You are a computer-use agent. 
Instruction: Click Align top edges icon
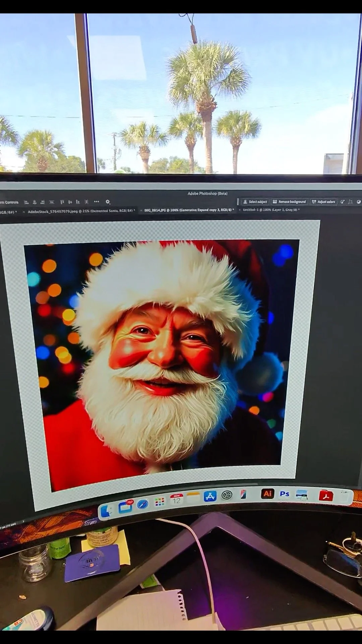point(62,202)
